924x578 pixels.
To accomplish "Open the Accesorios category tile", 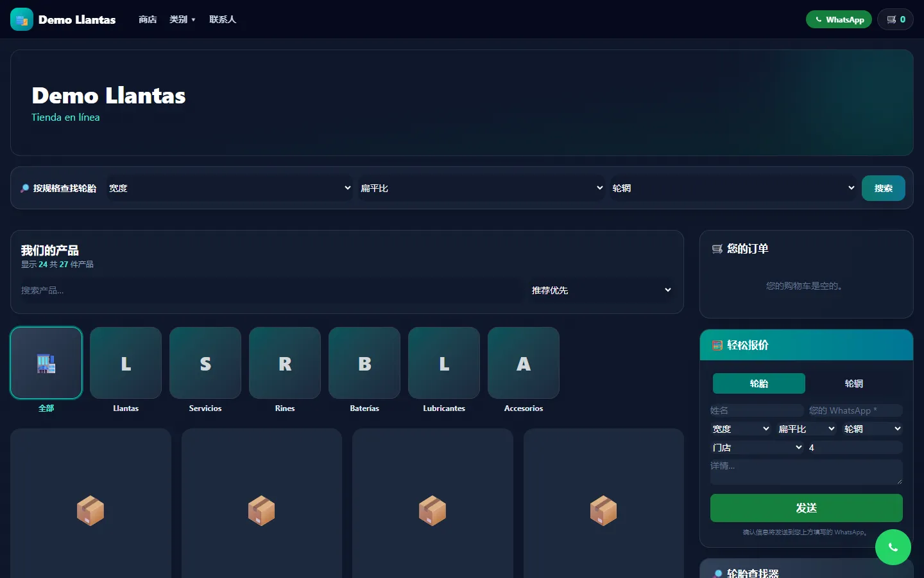I will [524, 363].
